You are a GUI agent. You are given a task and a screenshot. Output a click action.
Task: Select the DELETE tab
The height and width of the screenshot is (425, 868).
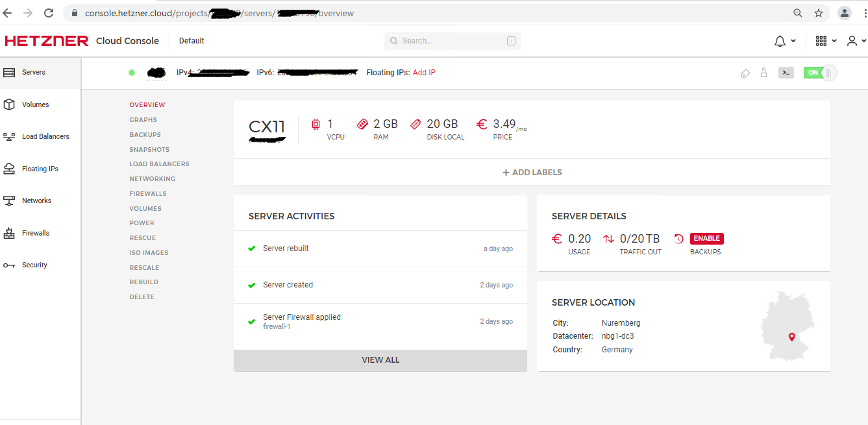(142, 297)
